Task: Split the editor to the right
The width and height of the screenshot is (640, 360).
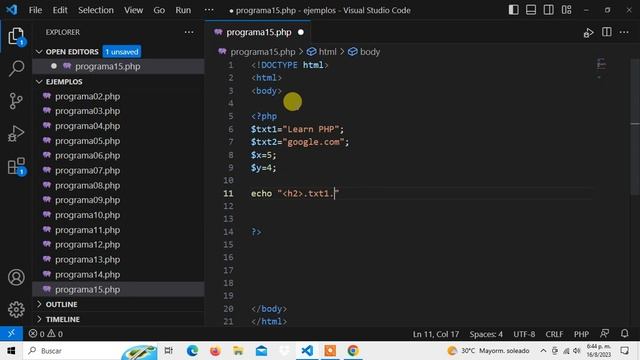Action: [607, 32]
